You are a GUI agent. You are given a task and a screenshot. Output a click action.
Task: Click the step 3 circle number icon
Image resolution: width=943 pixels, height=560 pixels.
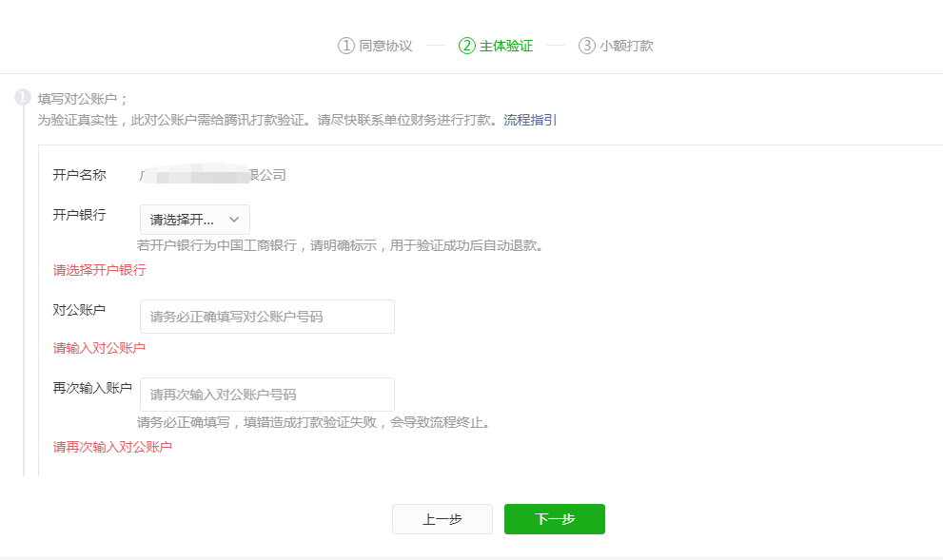[587, 46]
